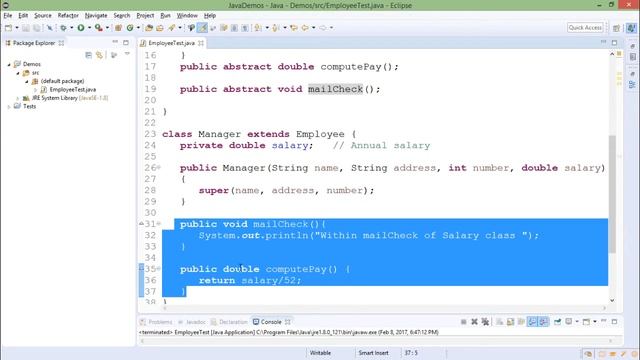640x360 pixels.
Task: Click the New Java Package icon
Action: coord(118,28)
